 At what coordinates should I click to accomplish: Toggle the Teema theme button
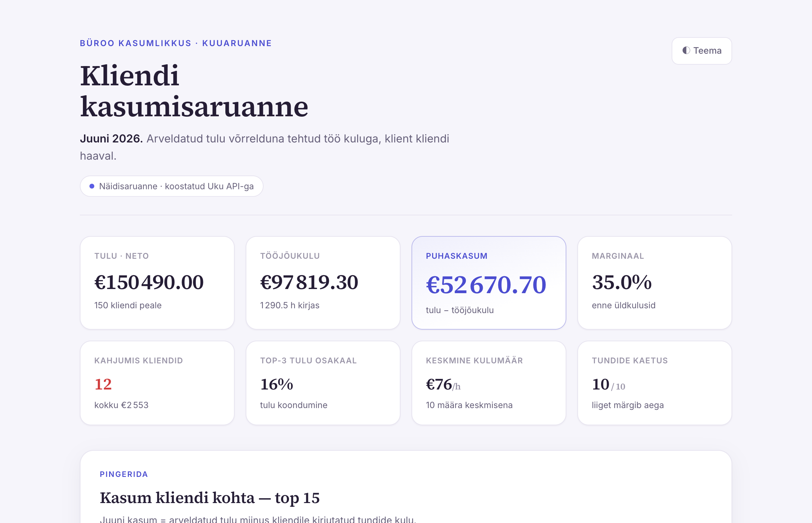[702, 51]
